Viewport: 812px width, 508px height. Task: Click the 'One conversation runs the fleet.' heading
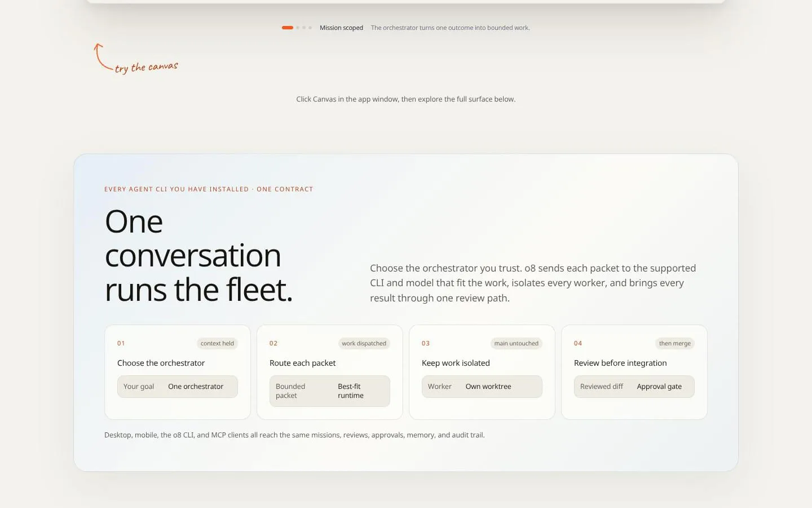[x=199, y=256]
